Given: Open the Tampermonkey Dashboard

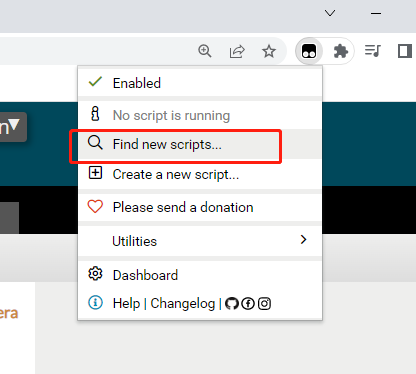Looking at the screenshot, I should tap(200, 275).
